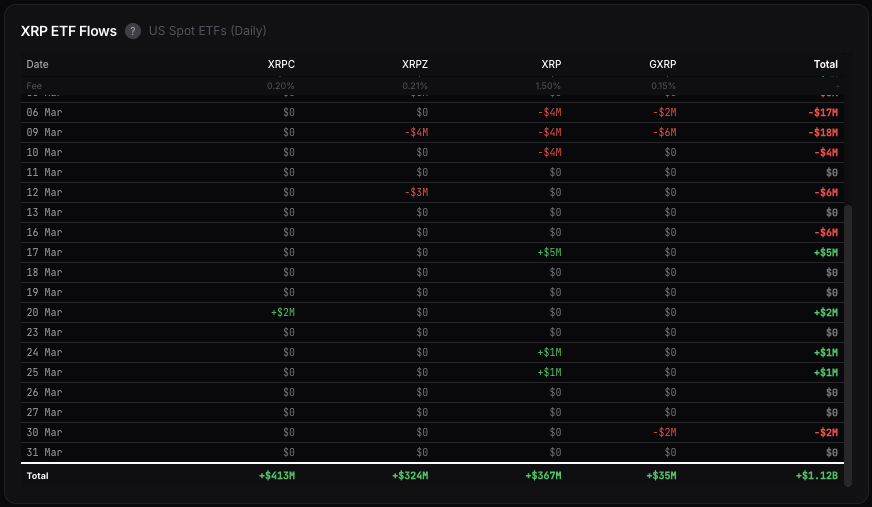Click the 20 Mar date cell
Image resolution: width=872 pixels, height=507 pixels.
click(44, 312)
